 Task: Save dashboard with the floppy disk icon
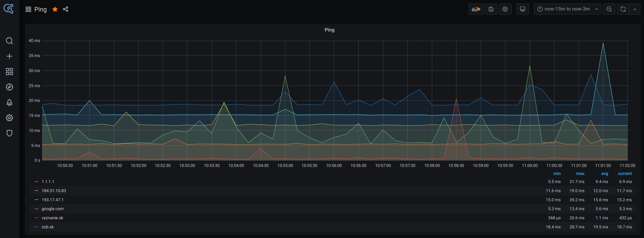click(x=491, y=9)
